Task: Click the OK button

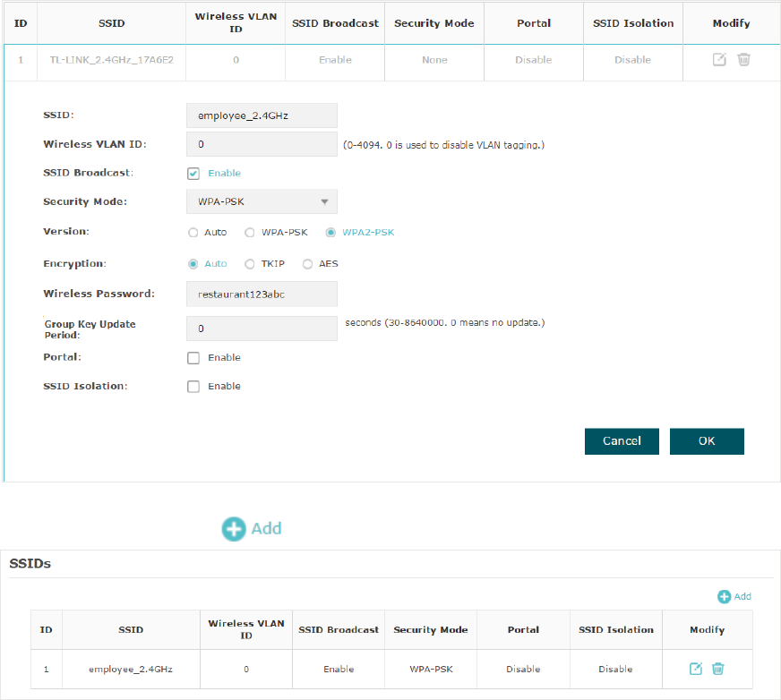Action: point(707,441)
